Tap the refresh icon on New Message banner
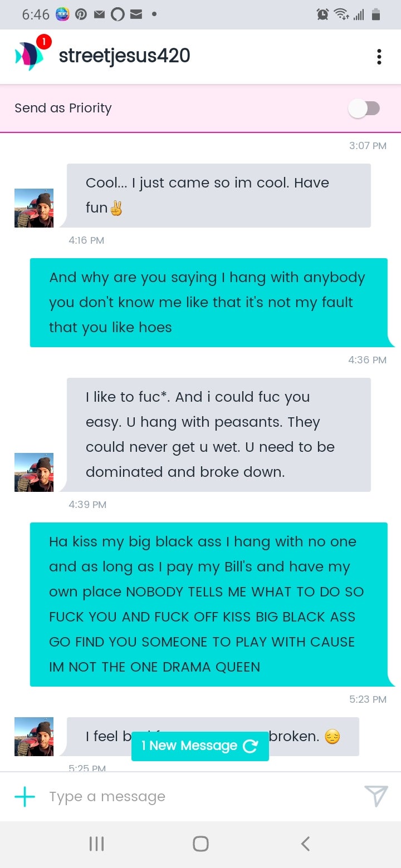The height and width of the screenshot is (868, 401). pyautogui.click(x=251, y=746)
